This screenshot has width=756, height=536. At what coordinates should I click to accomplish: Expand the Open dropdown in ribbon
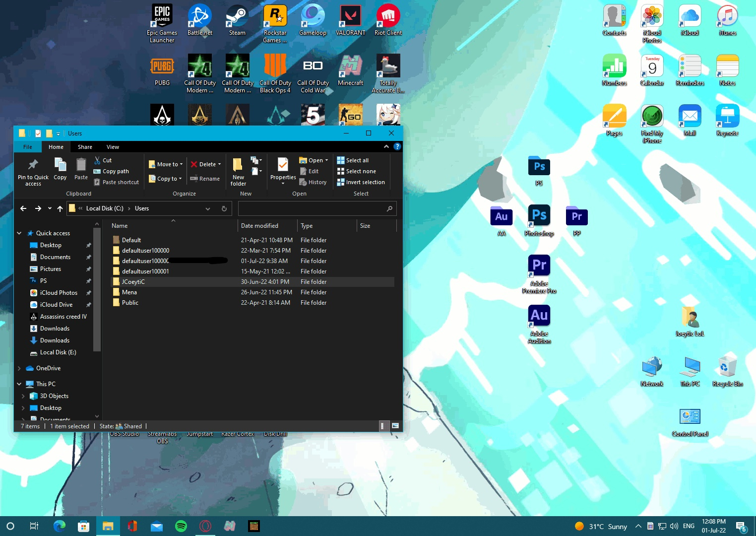[x=326, y=160]
